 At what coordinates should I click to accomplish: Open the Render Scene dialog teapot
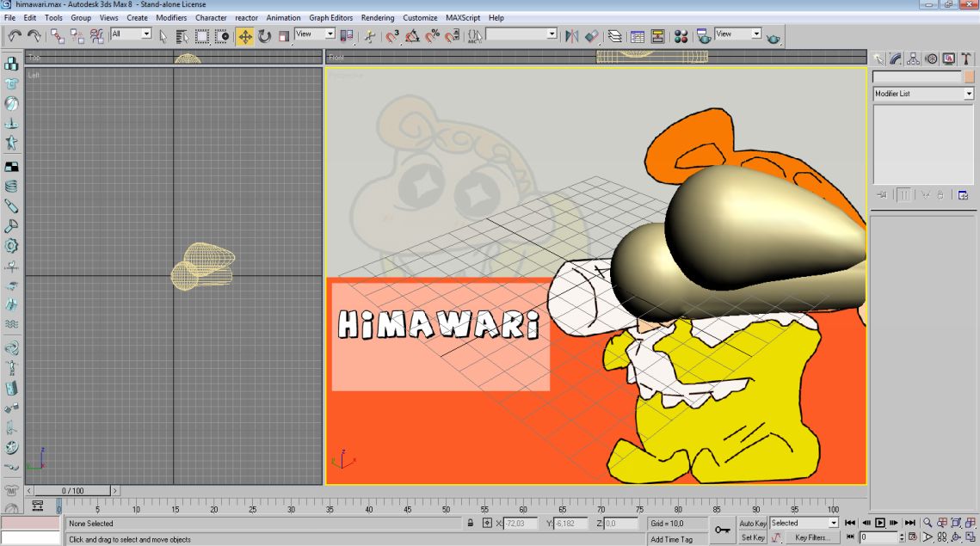point(704,36)
